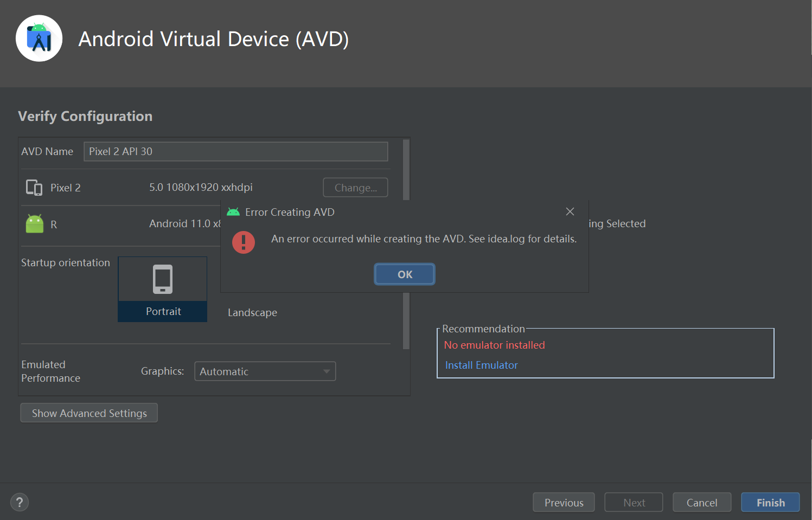Click the Android Studio logo icon
This screenshot has height=520, width=812.
pyautogui.click(x=39, y=38)
